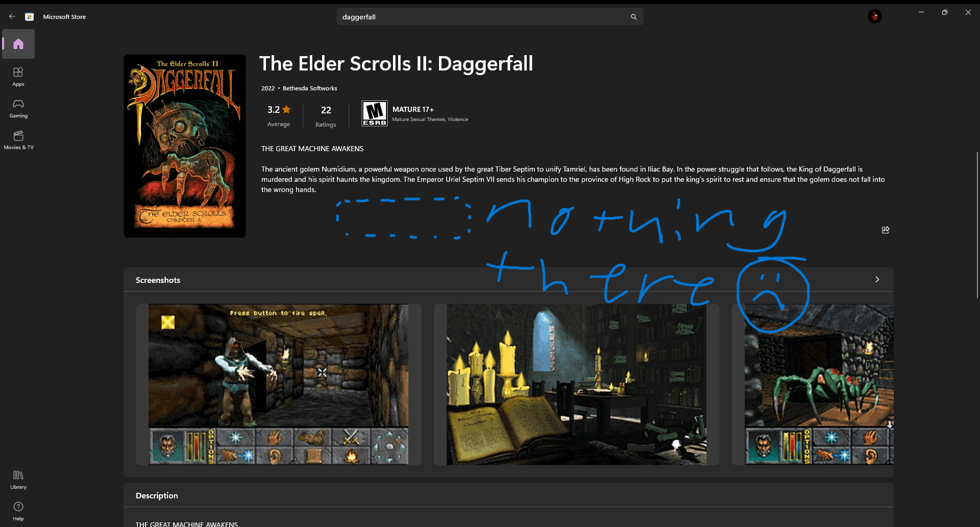Image resolution: width=980 pixels, height=527 pixels.
Task: Click the Description section heading
Action: click(157, 495)
